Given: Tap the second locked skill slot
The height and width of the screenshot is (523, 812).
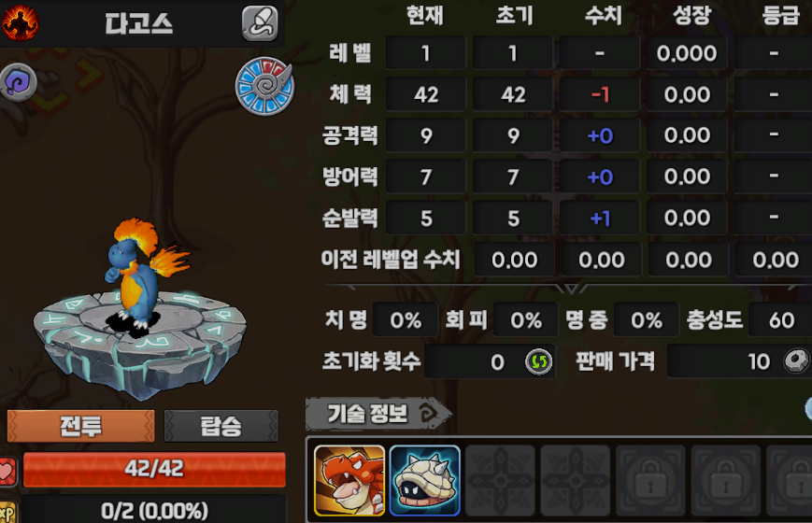Looking at the screenshot, I should [x=725, y=481].
